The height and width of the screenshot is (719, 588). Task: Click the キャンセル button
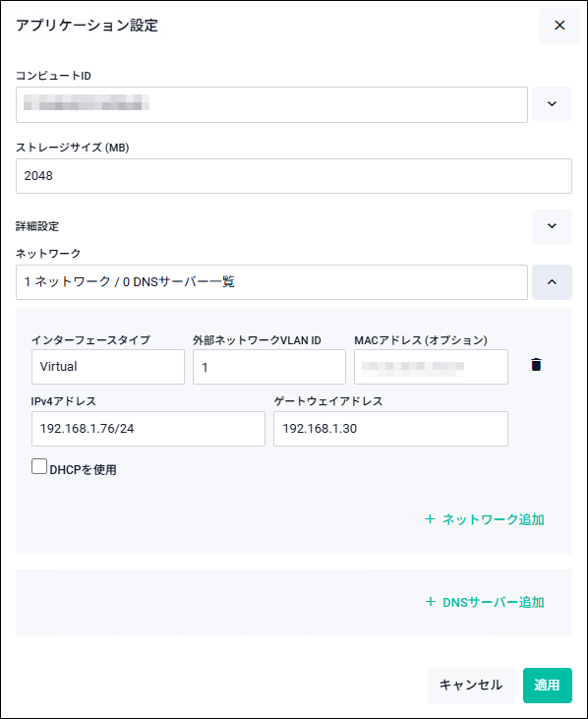(x=471, y=686)
